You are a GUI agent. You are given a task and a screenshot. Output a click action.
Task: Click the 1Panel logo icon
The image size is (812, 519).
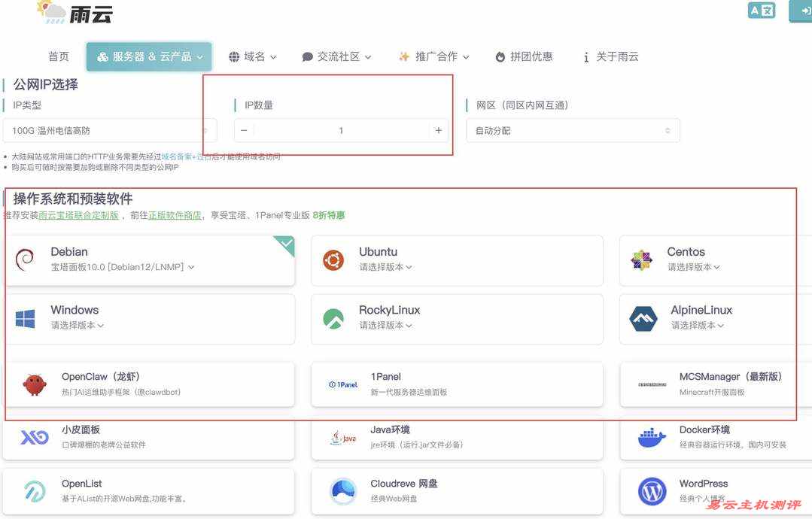[x=343, y=384]
